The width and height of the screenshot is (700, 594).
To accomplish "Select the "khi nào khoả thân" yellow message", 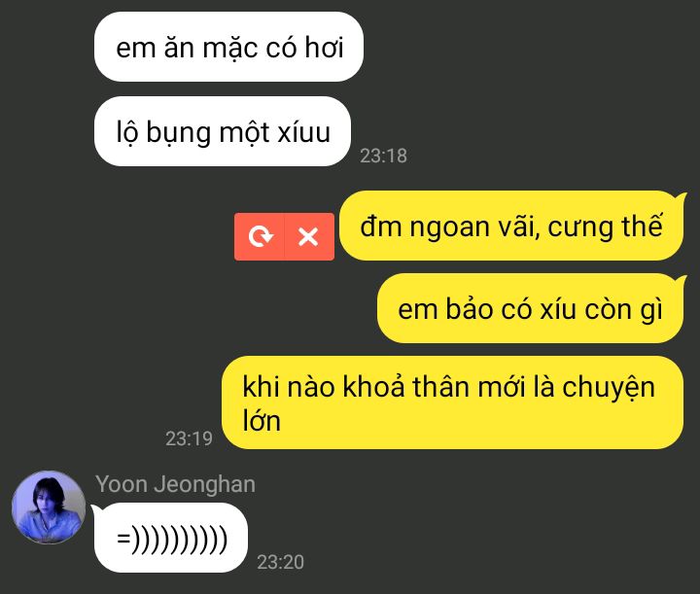I will coord(453,402).
